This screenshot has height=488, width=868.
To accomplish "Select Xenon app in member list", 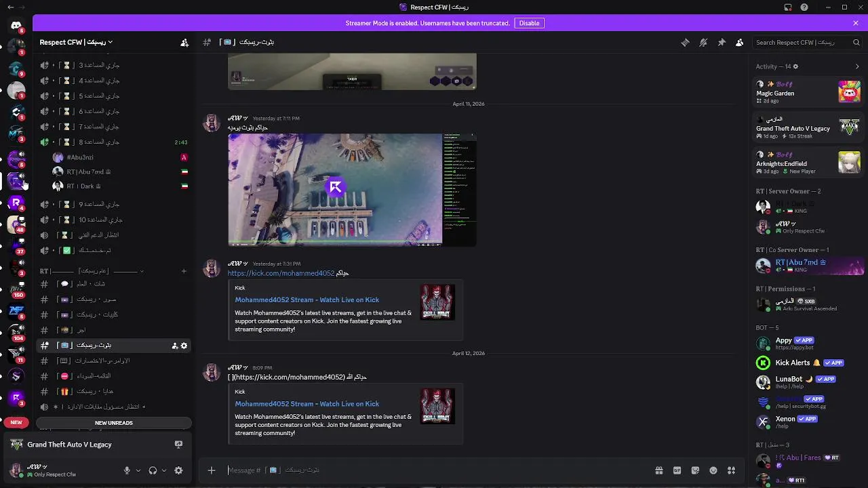I will pyautogui.click(x=809, y=422).
